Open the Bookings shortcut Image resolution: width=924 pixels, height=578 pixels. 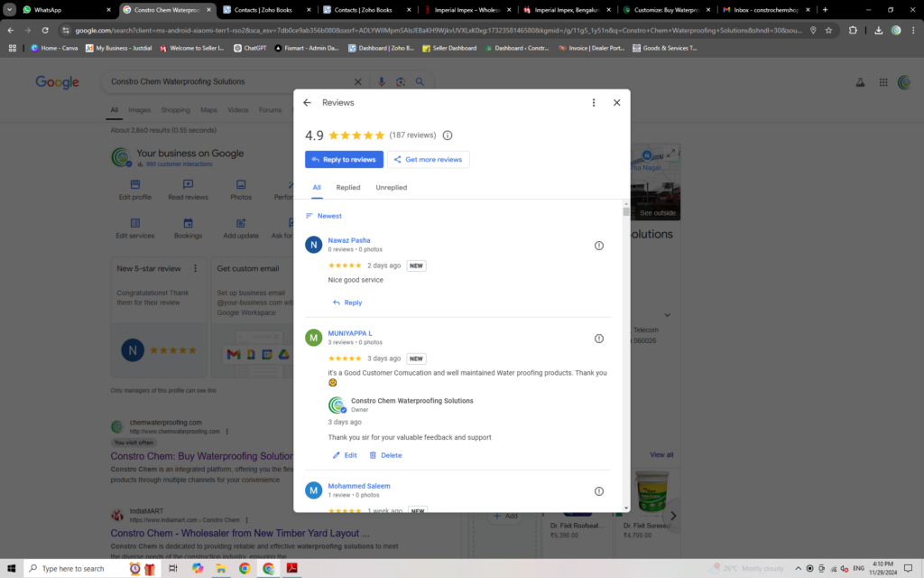tap(188, 228)
